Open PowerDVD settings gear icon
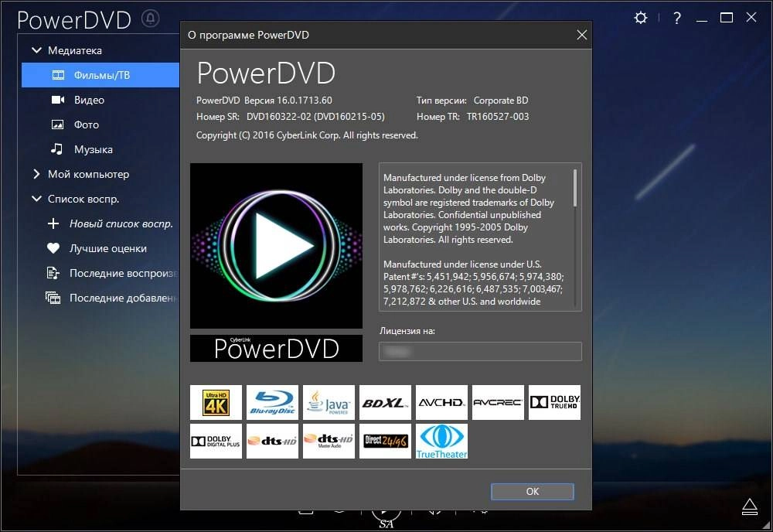The image size is (773, 532). tap(640, 19)
